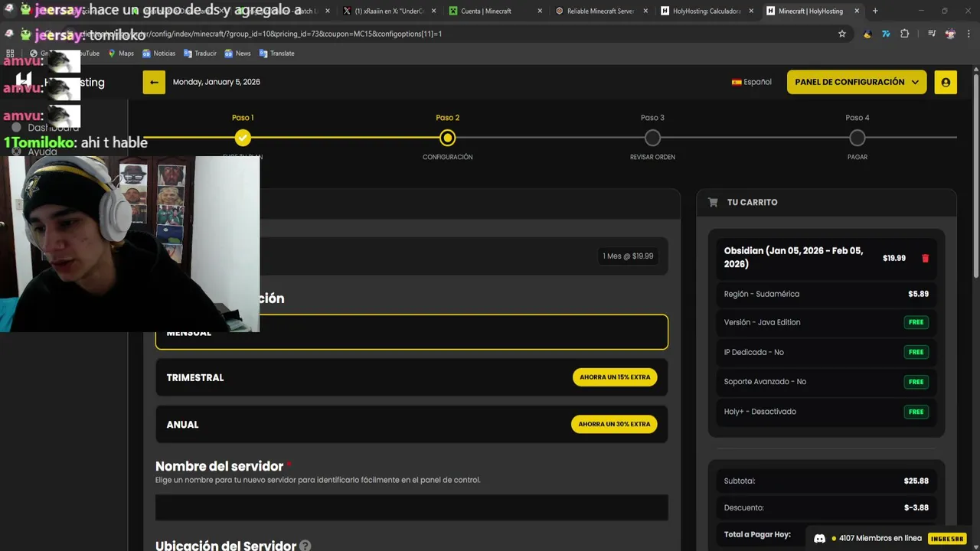Click the Monday, January 5, 2026 date
This screenshot has height=551, width=980.
pyautogui.click(x=217, y=82)
